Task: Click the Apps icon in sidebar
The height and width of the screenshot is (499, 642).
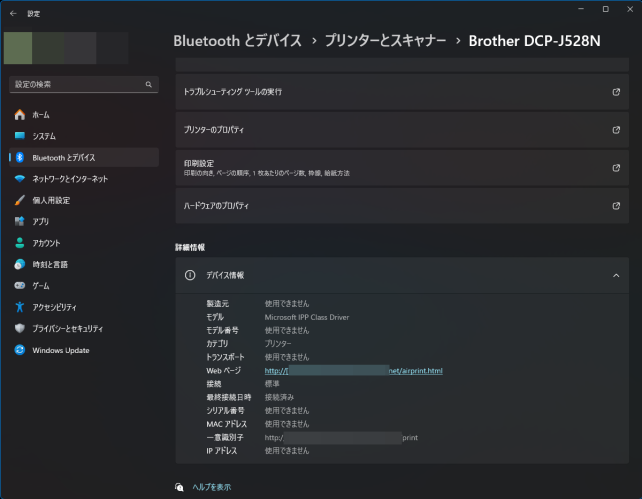Action: pyautogui.click(x=20, y=221)
